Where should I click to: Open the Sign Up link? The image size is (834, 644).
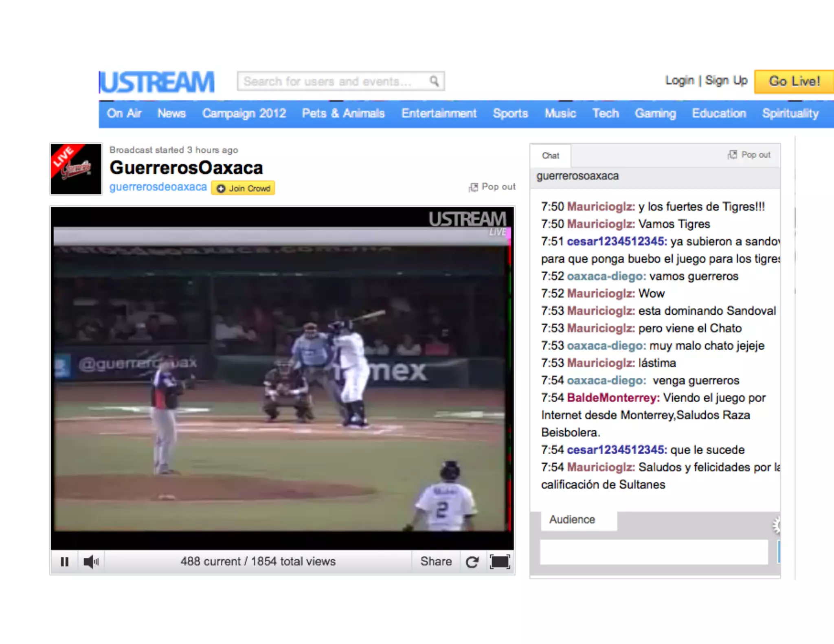point(726,80)
